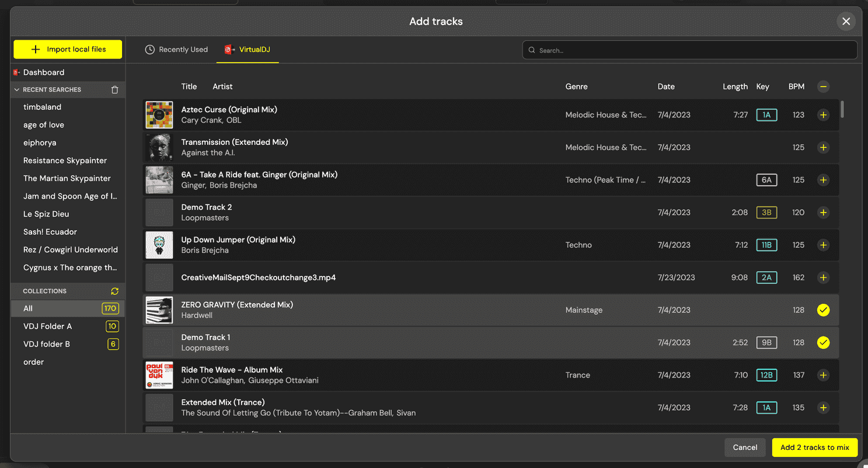Click the trash icon to clear recent searches
This screenshot has width=868, height=468.
click(114, 90)
